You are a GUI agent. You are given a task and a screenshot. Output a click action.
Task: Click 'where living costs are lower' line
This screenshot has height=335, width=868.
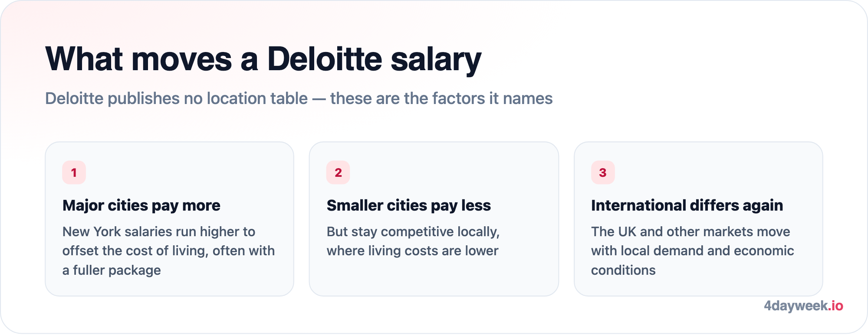tap(412, 251)
